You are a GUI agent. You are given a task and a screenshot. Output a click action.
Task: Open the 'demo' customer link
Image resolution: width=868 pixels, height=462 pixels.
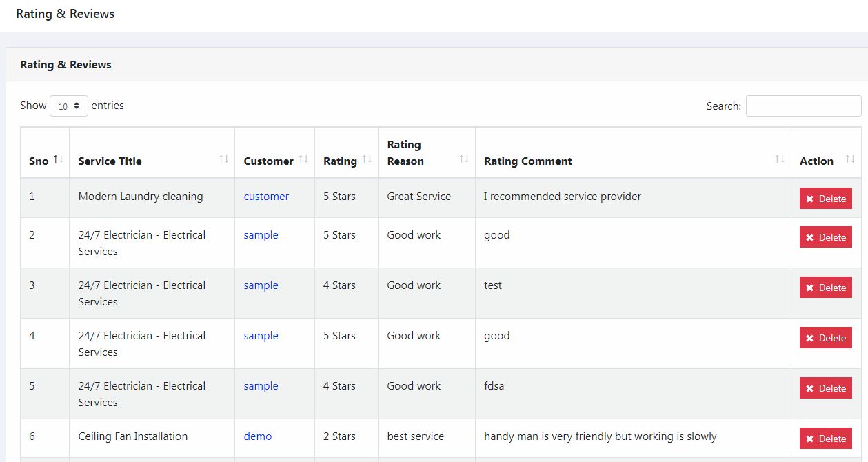coord(258,436)
